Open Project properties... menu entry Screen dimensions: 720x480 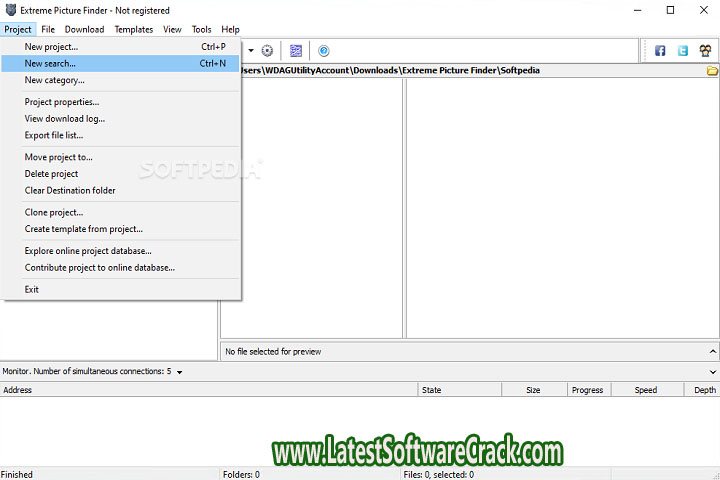point(121,102)
